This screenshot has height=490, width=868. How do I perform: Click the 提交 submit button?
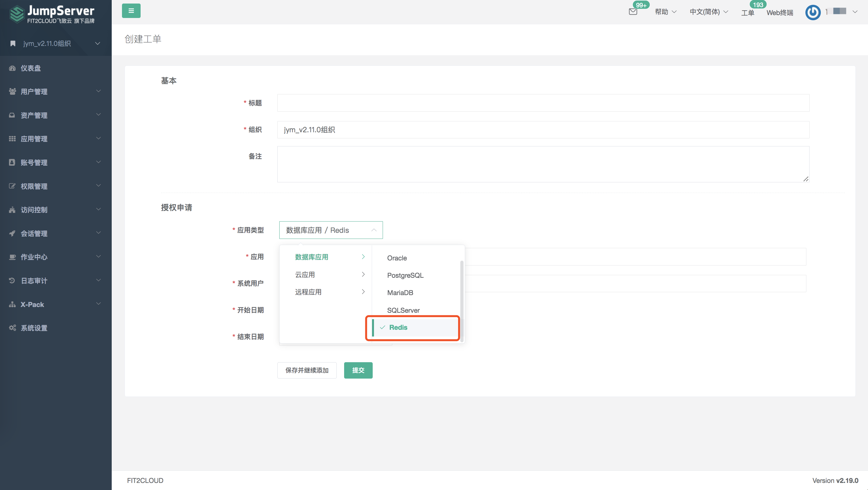tap(358, 370)
